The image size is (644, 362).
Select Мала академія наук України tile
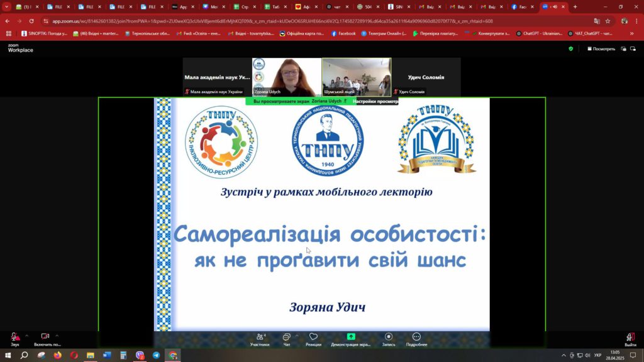(217, 77)
